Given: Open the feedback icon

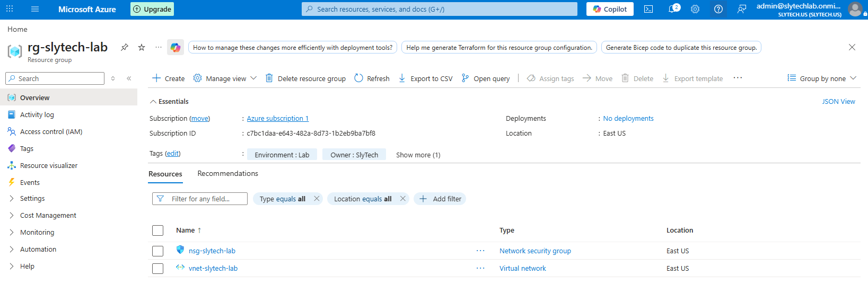Looking at the screenshot, I should 742,9.
